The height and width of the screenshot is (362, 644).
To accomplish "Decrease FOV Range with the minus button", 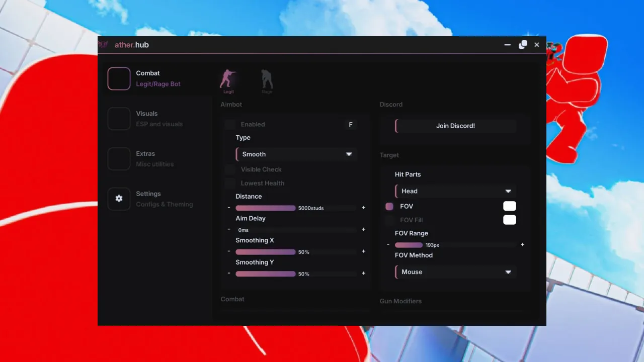I will 388,244.
